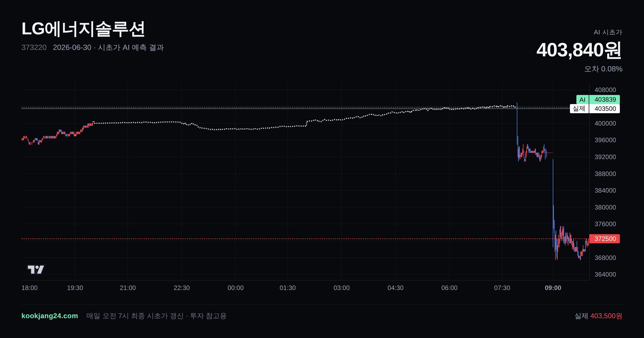The width and height of the screenshot is (644, 338).
Task: Click the 388000 price axis label
Action: 605,174
